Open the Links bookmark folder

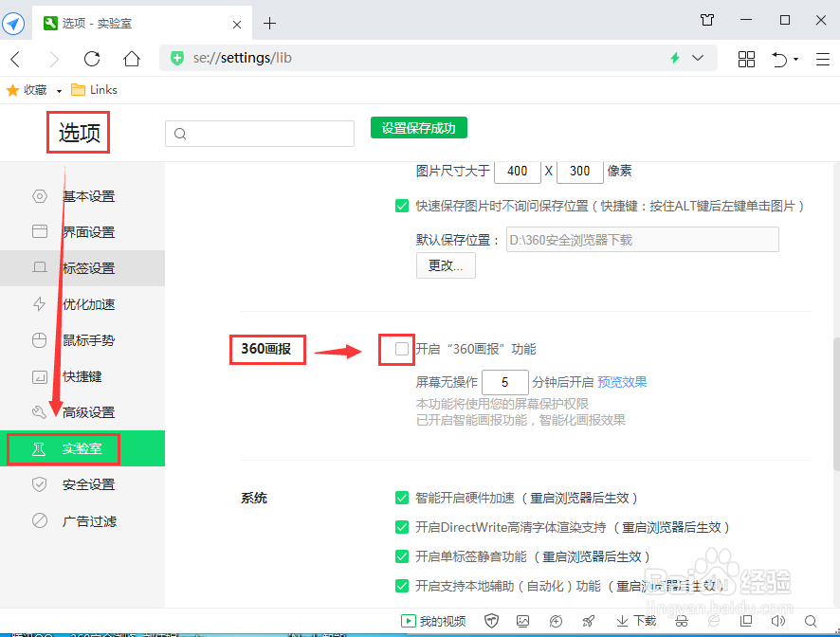(94, 90)
